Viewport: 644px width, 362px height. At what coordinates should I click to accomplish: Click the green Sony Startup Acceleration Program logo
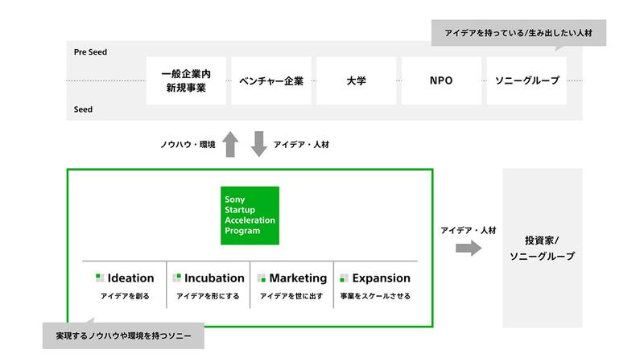pos(250,215)
